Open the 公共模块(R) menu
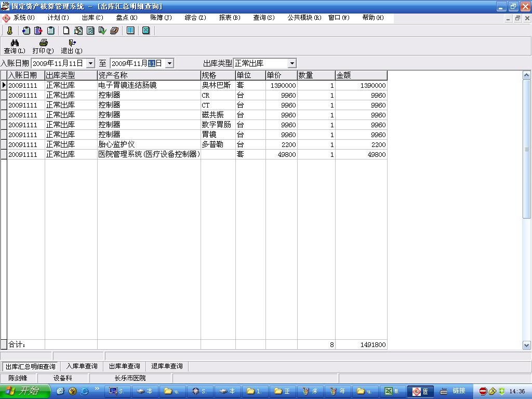This screenshot has height=399, width=532. [304, 18]
